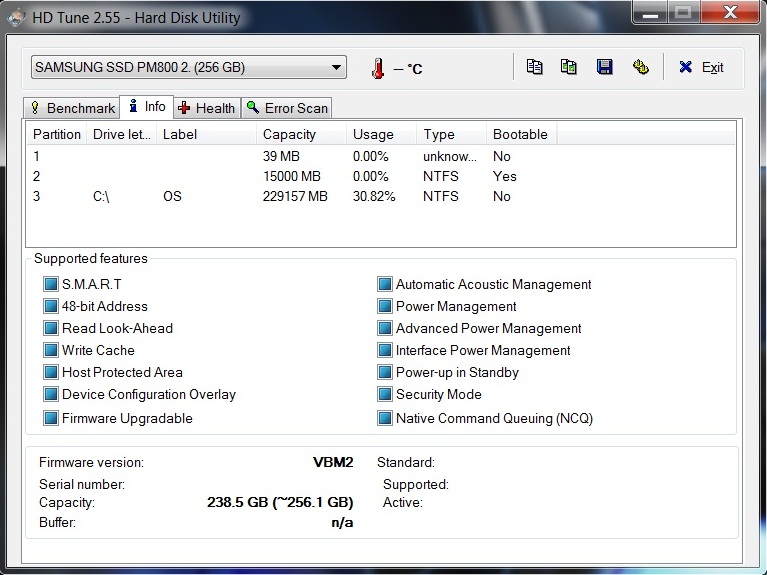Screen dimensions: 767x575
Task: Toggle the Read Look-Ahead checkbox
Action: (51, 328)
